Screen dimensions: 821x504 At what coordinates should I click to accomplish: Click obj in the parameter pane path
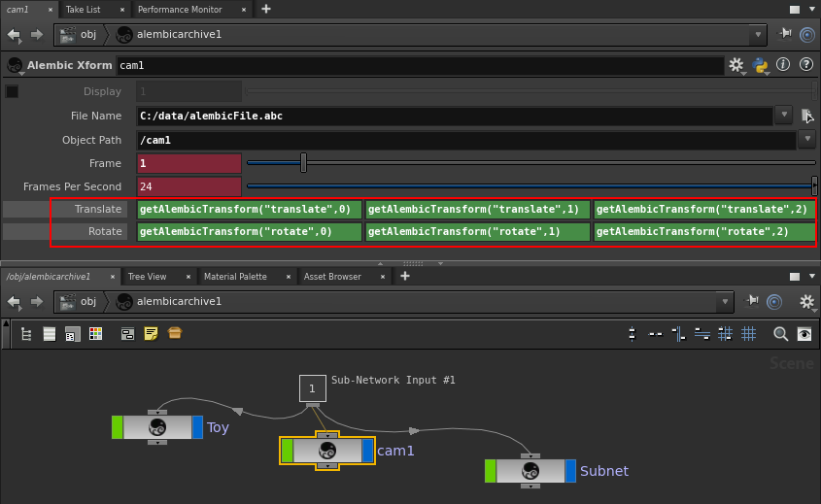[x=88, y=35]
